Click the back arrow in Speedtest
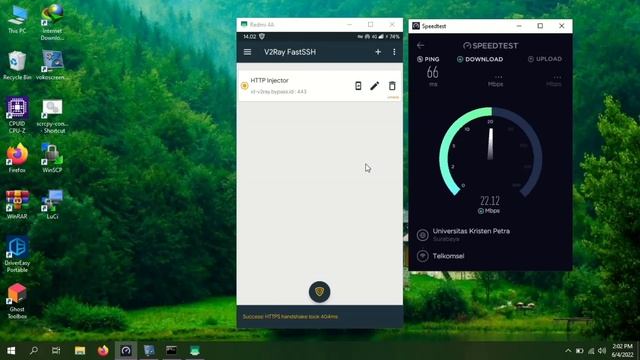640x360 pixels. (x=420, y=45)
